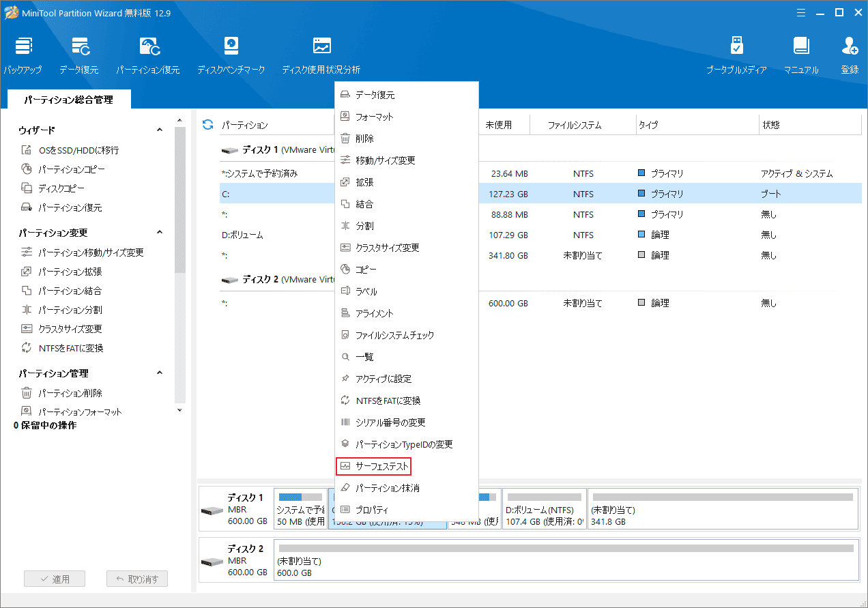868x608 pixels.
Task: Select パーティションコピー in the sidebar
Action: click(x=63, y=169)
